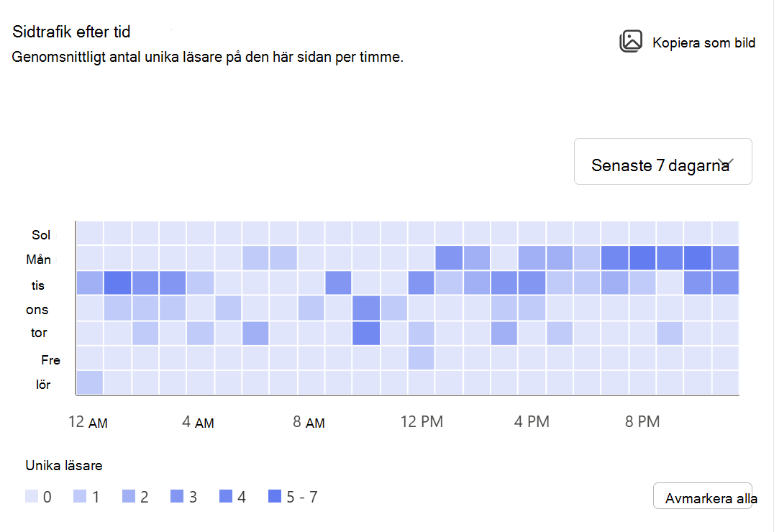Toggle legend swatch for 4 readers
The height and width of the screenshot is (532, 774).
coord(226,496)
